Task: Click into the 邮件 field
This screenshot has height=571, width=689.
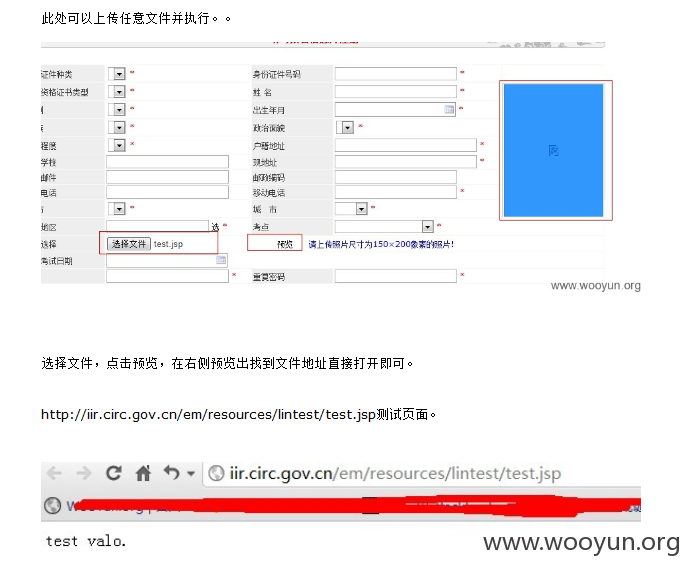Action: pos(167,177)
